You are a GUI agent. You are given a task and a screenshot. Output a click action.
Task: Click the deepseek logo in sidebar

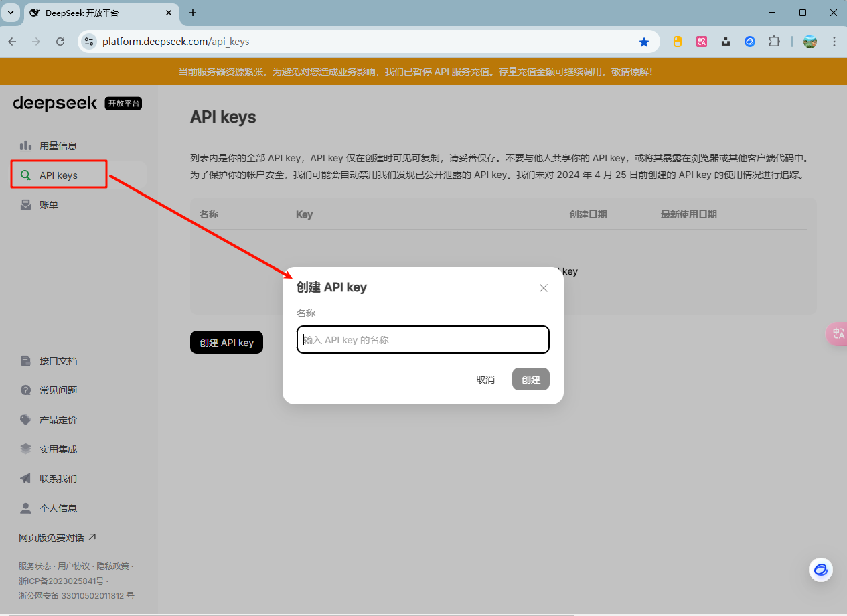coord(56,103)
